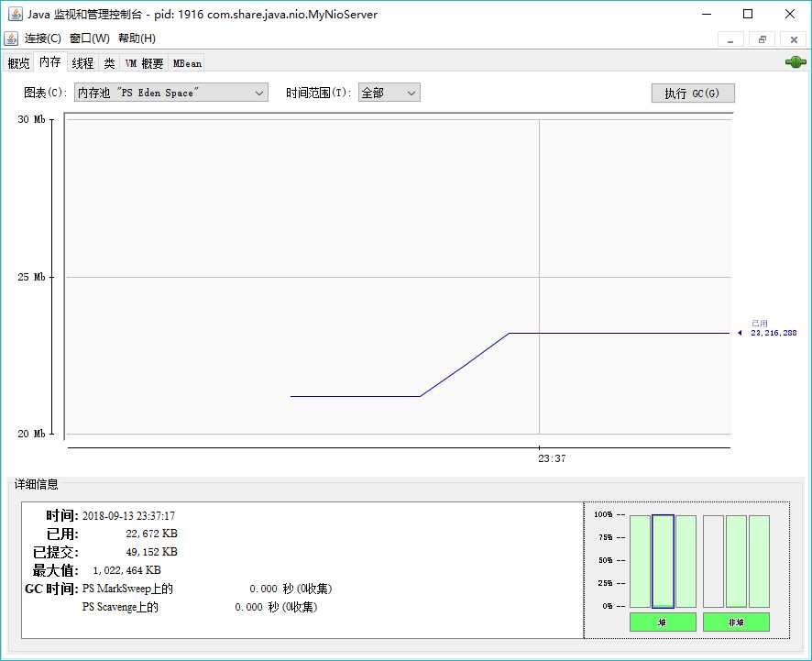Click the Java console title bar icon
812x661 pixels.
(x=15, y=14)
